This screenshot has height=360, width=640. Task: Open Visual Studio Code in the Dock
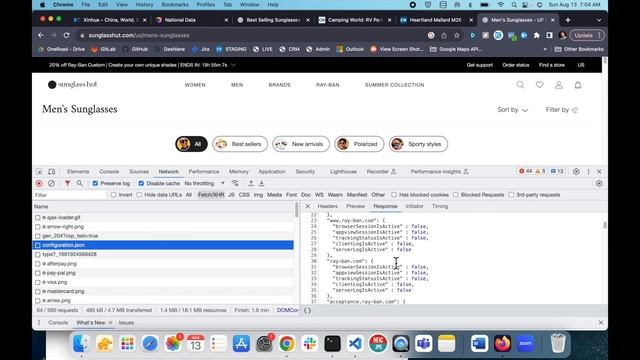point(355,343)
